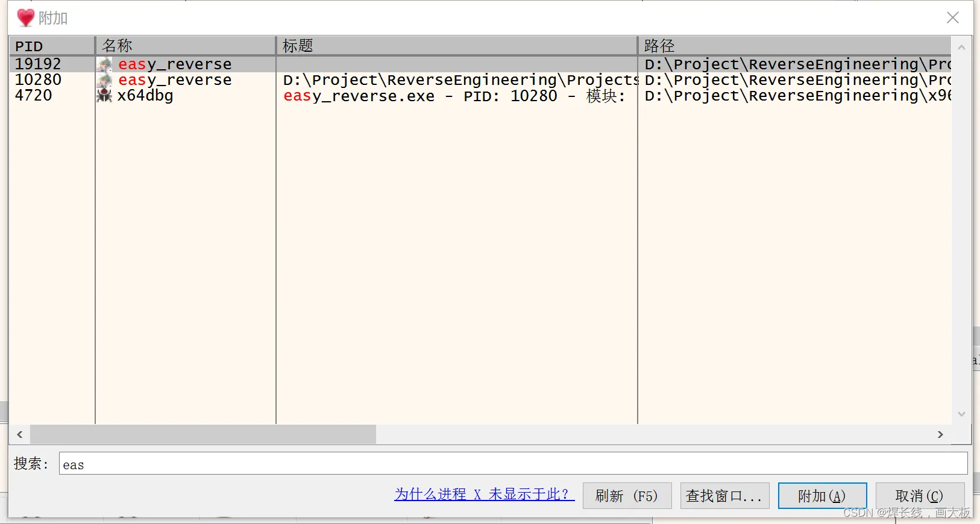Click the 附加(A) button to attach
980x524 pixels.
point(822,496)
